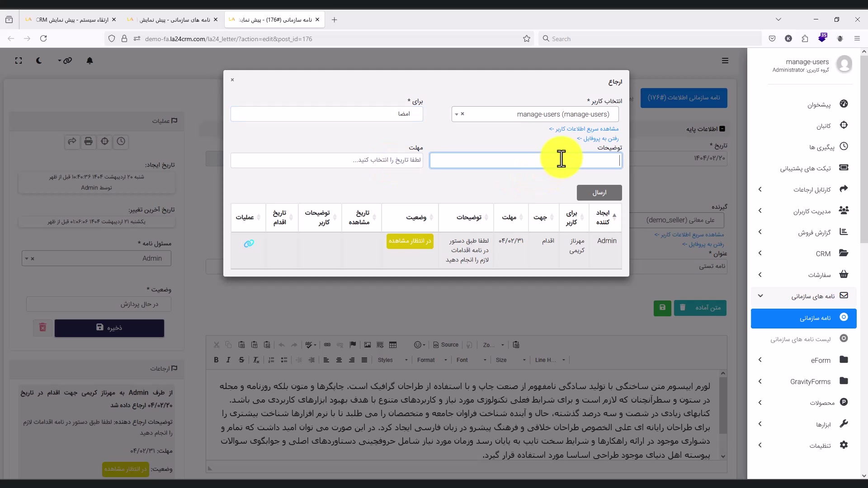Toggle dark mode moon icon
Screen dimensions: 868x488
coord(39,61)
